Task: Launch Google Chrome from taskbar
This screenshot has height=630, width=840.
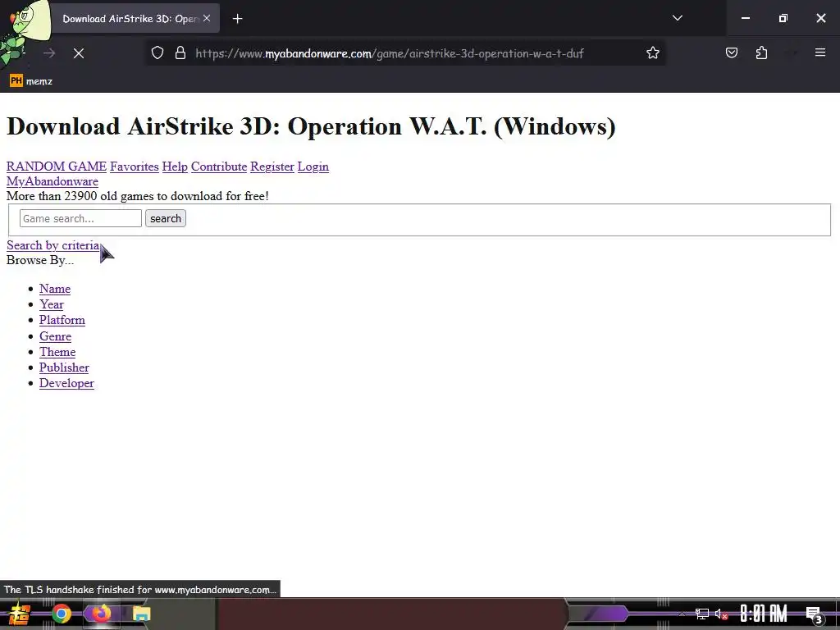Action: coord(62,614)
